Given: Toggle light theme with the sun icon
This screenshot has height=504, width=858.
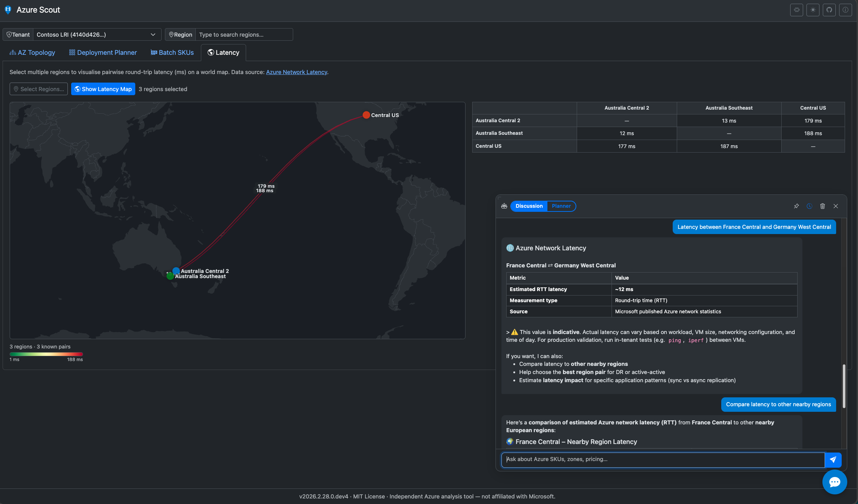Looking at the screenshot, I should pos(813,10).
